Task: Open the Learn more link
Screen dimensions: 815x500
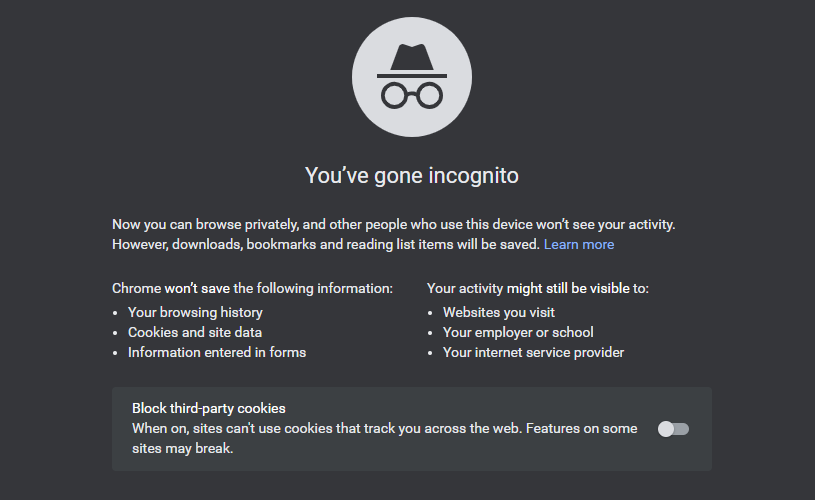Action: pyautogui.click(x=579, y=244)
